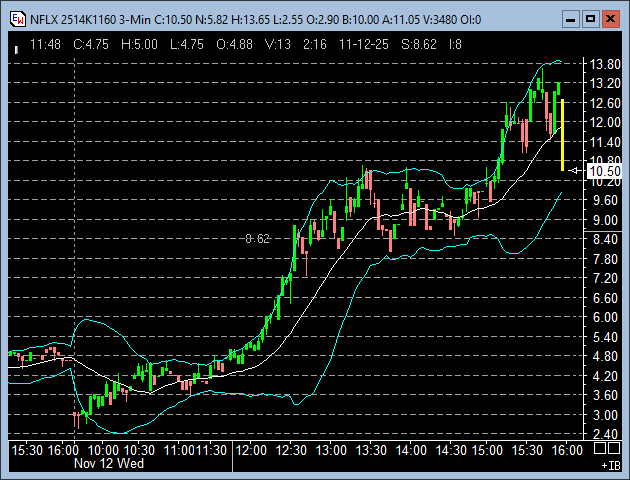Click the current price marker 10.50
Screen dimensions: 630x480
[x=606, y=171]
